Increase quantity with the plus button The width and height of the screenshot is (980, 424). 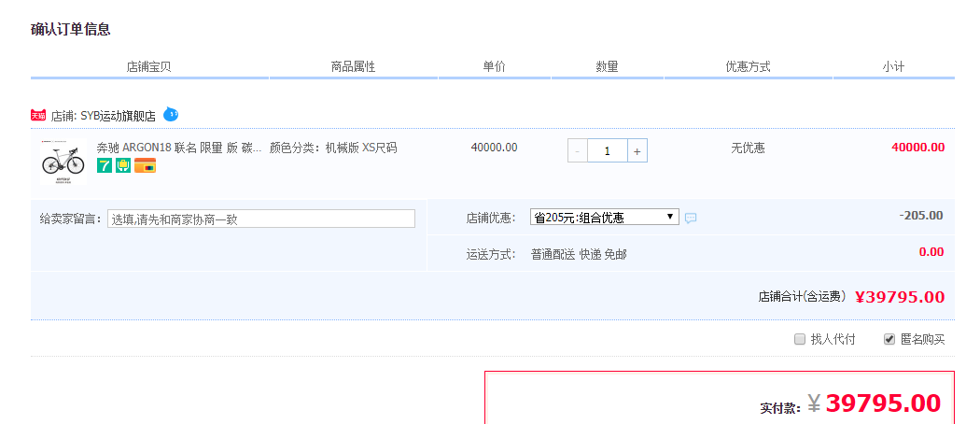[x=637, y=151]
